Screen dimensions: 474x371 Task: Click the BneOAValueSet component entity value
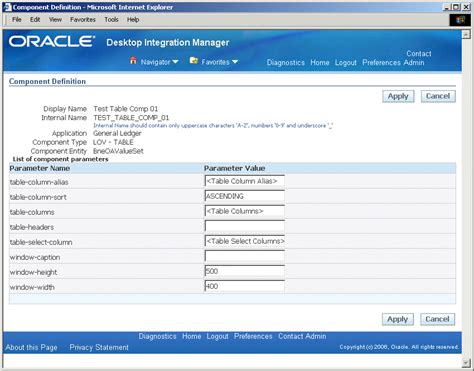(x=118, y=151)
